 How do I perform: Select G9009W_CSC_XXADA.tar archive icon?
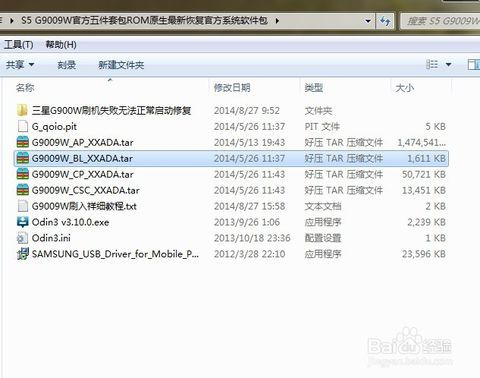click(22, 190)
